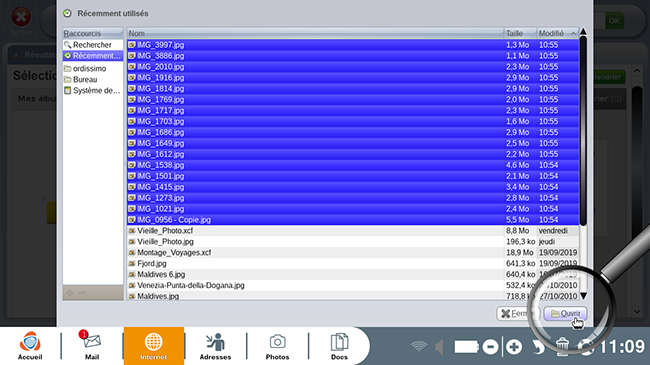
Task: Open the Docs documents icon
Action: [x=339, y=346]
